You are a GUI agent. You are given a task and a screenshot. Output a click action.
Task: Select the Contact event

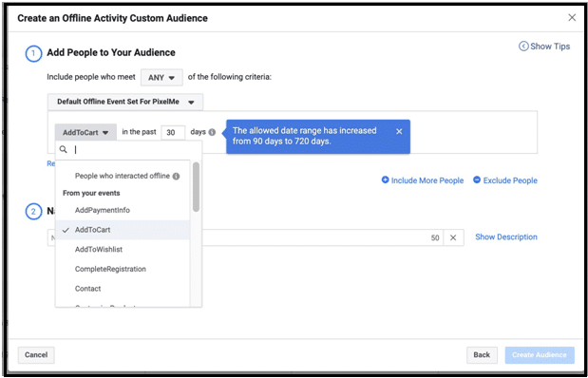tap(123, 289)
